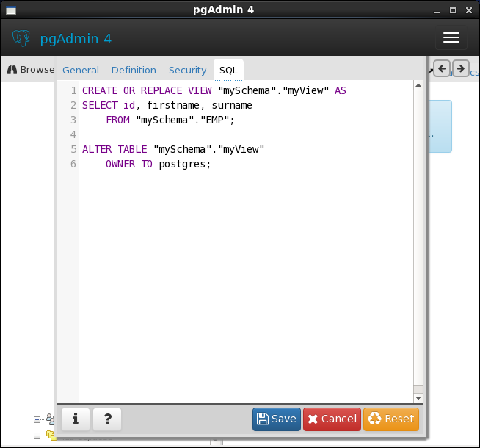Image resolution: width=480 pixels, height=448 pixels.
Task: Select the SQL tab
Action: [x=229, y=70]
